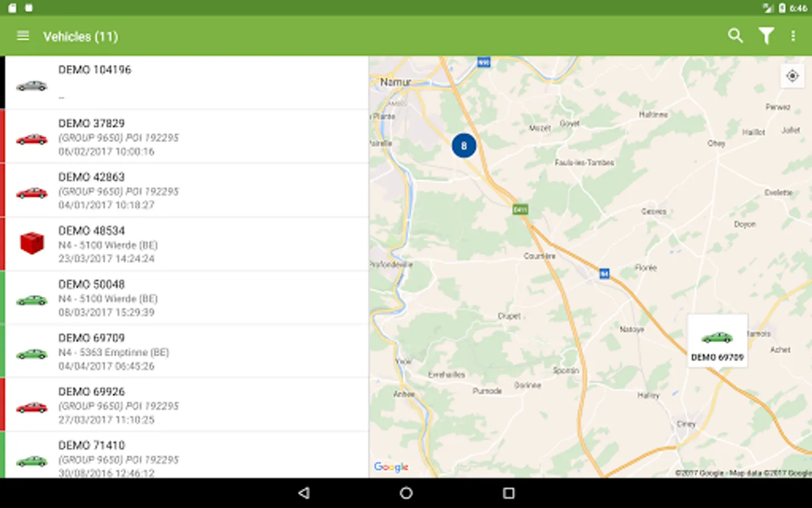This screenshot has width=812, height=508.
Task: Click the timestamp 08/03/2017 15:29:39
Action: (x=106, y=312)
